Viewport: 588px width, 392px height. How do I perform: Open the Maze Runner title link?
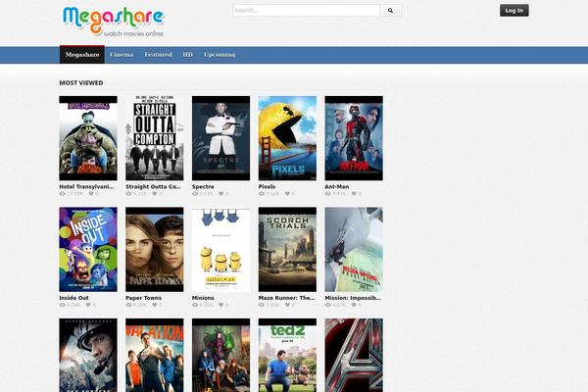(x=286, y=298)
